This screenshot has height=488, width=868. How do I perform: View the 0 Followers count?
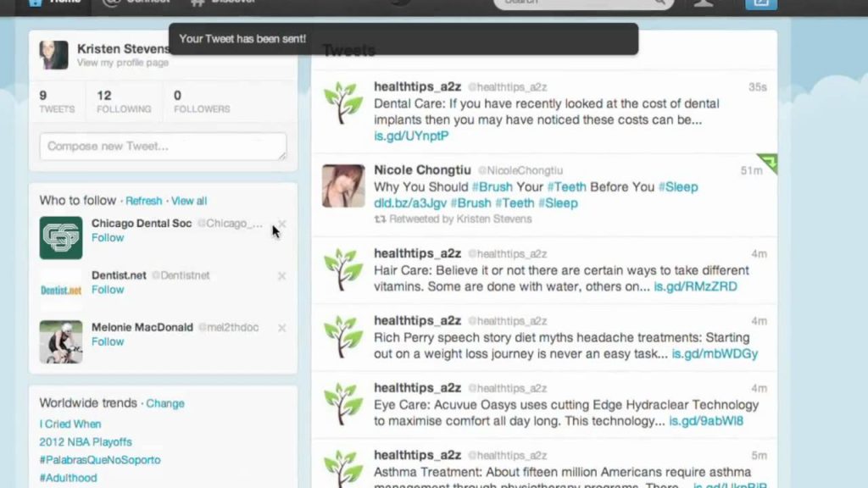[x=202, y=102]
